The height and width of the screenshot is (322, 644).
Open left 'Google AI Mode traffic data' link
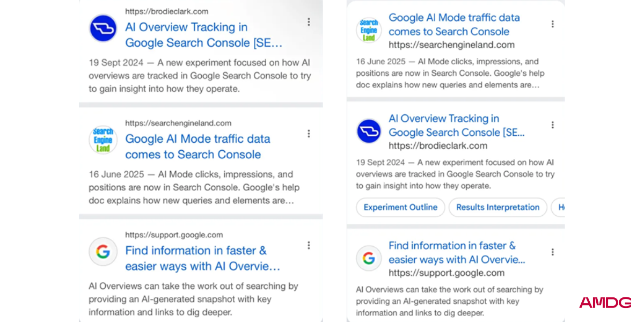[197, 147]
